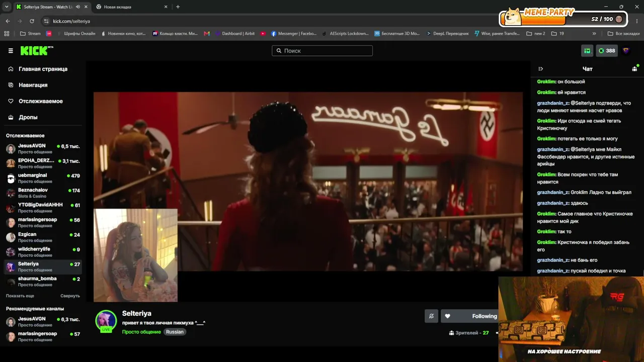The height and width of the screenshot is (362, 644).
Task: Mute the Selteriya tab audio icon
Action: [77, 7]
